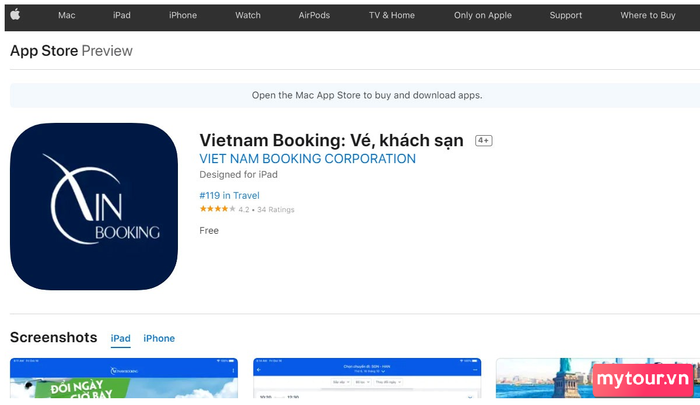
Task: Open the Mac menu item
Action: [67, 15]
